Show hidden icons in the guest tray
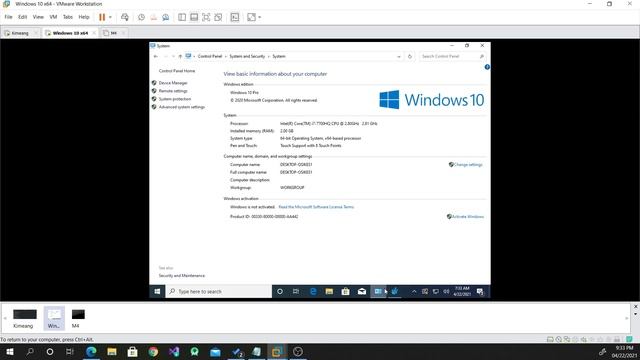 (414, 291)
